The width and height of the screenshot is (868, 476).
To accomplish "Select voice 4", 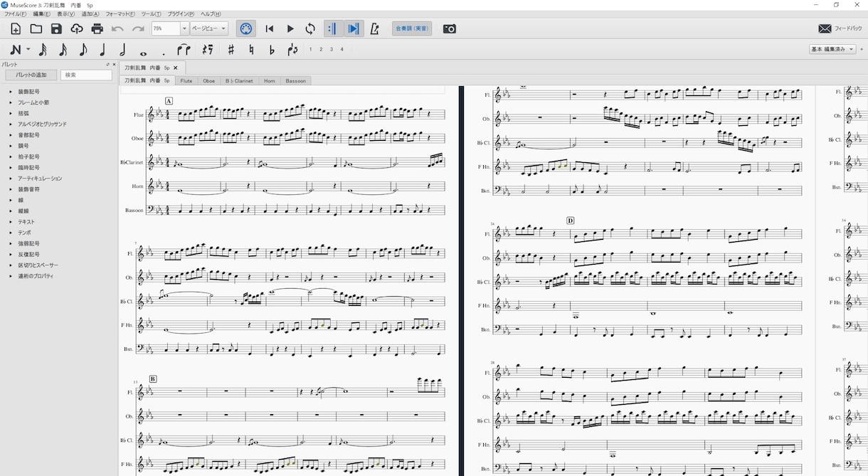I will [x=342, y=50].
